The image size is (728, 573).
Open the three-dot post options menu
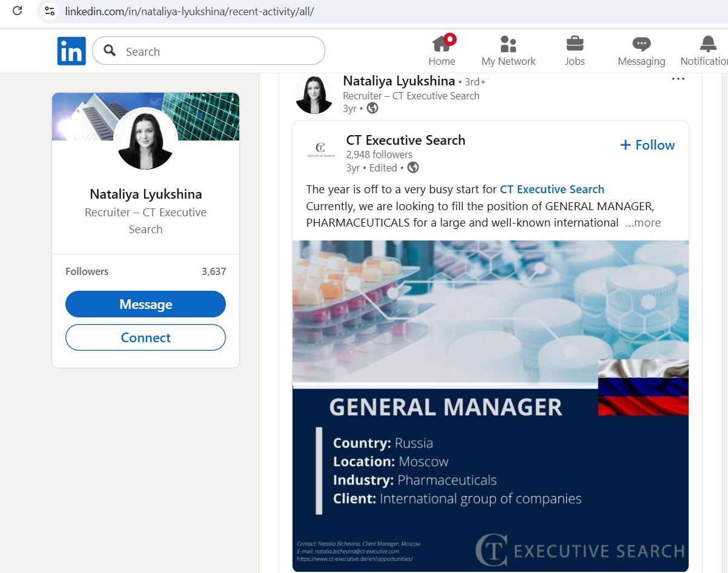click(x=678, y=79)
